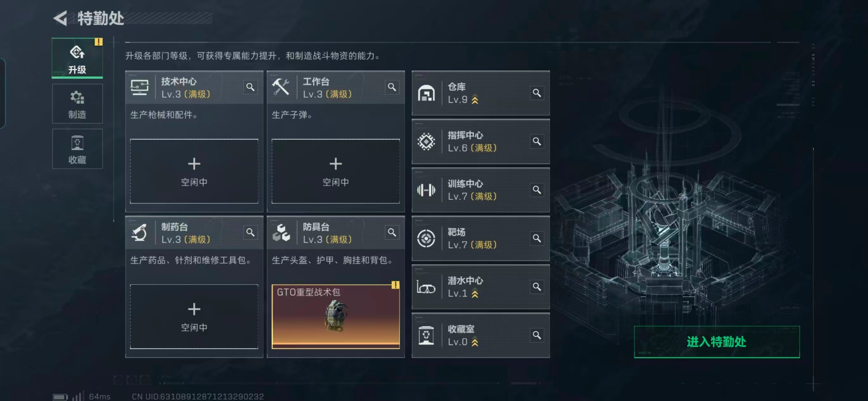Upgrade 仓库 via yellow chevron arrows
Image resolution: width=868 pixels, height=401 pixels.
click(475, 100)
